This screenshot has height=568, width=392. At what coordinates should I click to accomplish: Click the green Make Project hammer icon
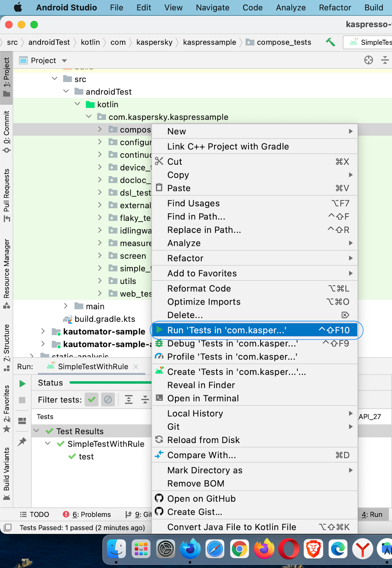click(x=331, y=42)
